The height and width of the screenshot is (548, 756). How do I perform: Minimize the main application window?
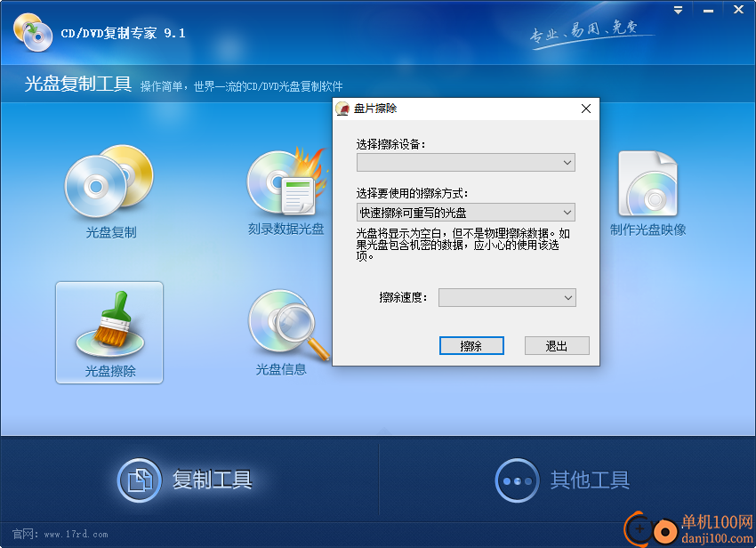pyautogui.click(x=708, y=10)
